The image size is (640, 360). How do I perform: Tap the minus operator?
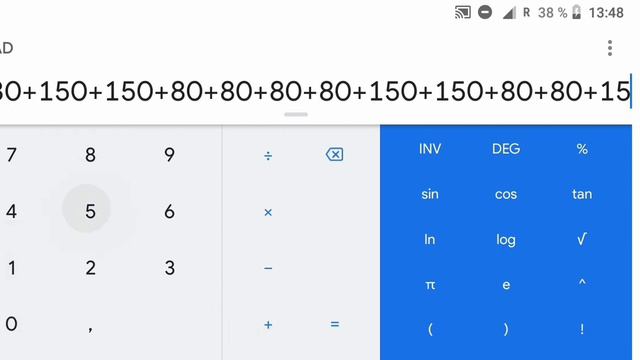click(268, 268)
